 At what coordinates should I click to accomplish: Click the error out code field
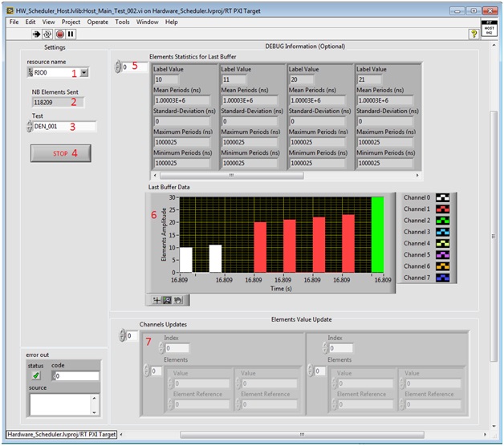pos(75,376)
